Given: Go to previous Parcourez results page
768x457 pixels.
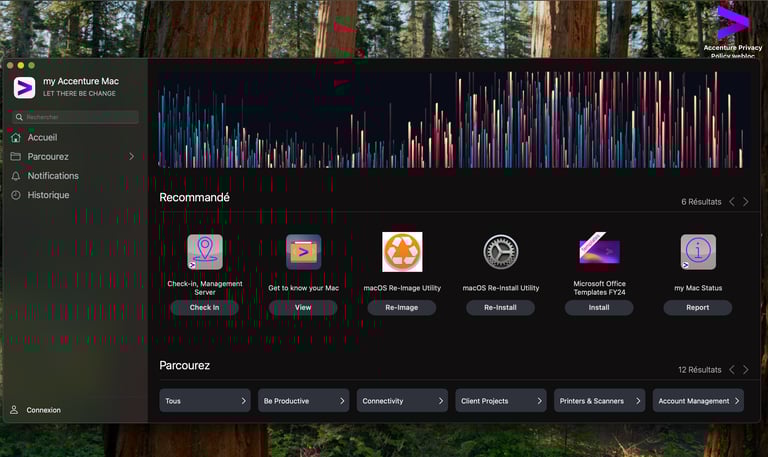Looking at the screenshot, I should 732,370.
